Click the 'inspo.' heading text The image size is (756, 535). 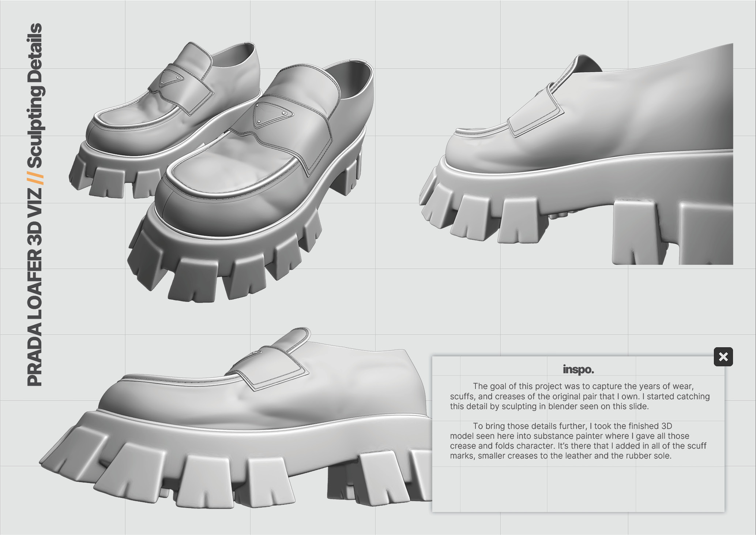tap(578, 370)
